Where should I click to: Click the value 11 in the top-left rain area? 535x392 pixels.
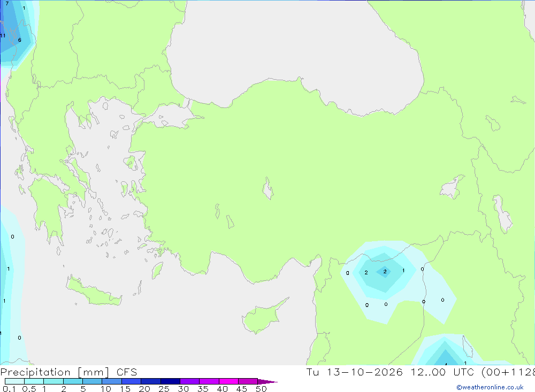coord(3,35)
